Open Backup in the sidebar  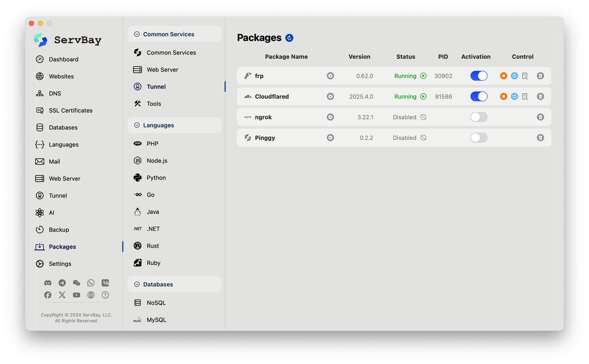(x=59, y=230)
